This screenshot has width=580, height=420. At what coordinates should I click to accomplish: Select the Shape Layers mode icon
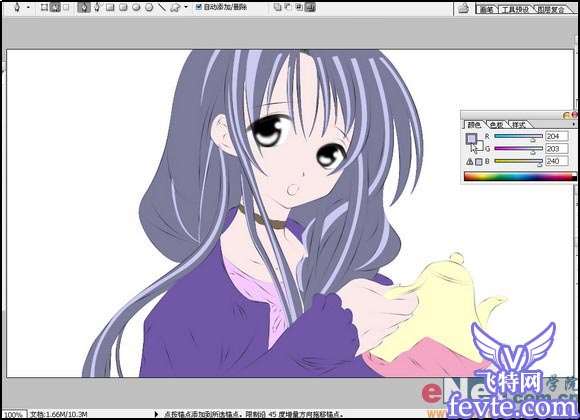44,7
